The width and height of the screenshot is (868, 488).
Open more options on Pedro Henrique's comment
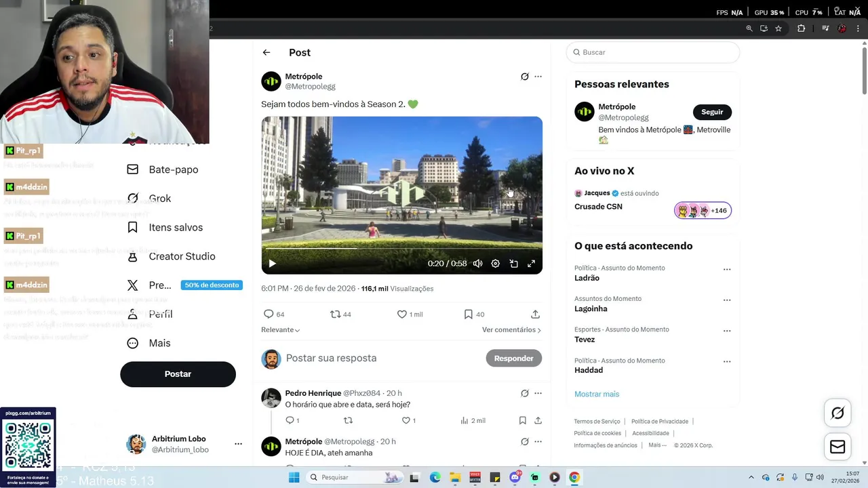coord(538,393)
